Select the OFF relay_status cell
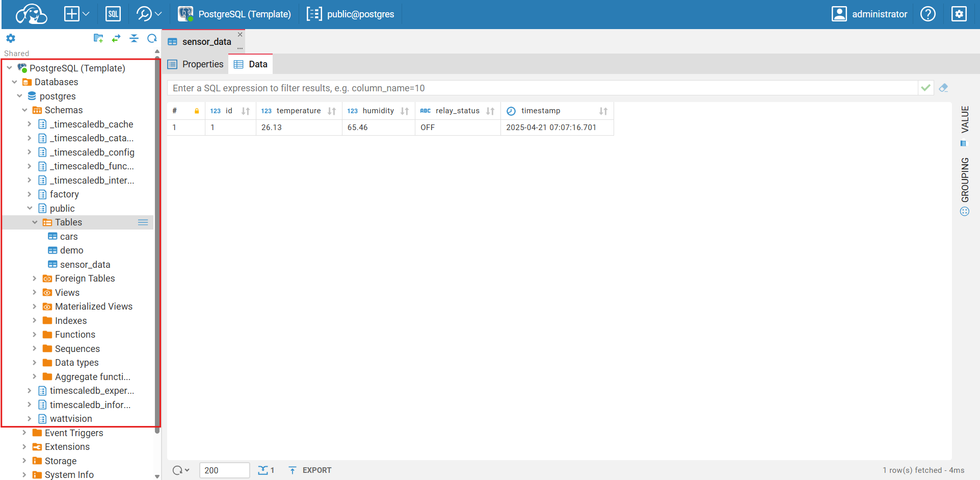Image resolution: width=980 pixels, height=480 pixels. (458, 128)
